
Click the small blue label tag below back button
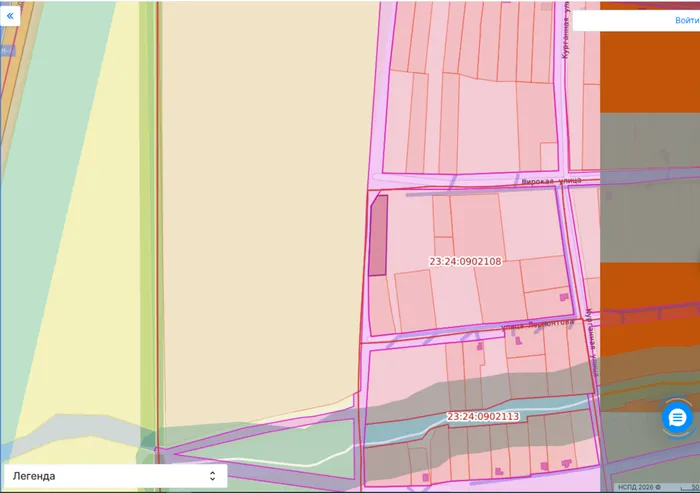pyautogui.click(x=7, y=50)
